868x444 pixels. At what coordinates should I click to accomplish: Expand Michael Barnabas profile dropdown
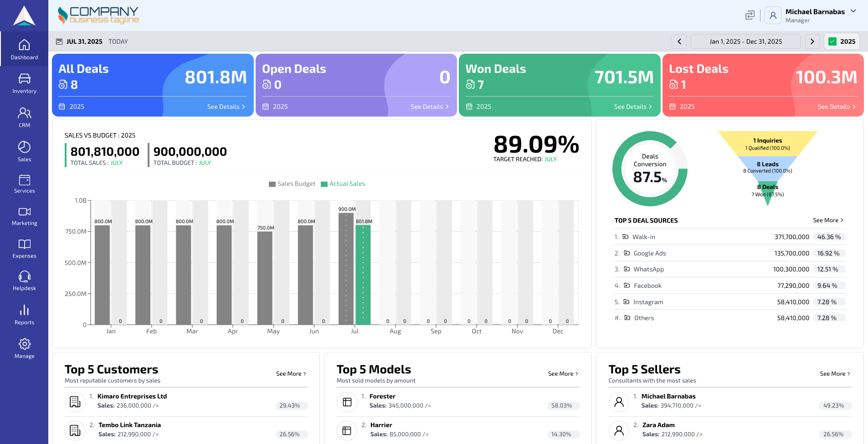tap(853, 11)
